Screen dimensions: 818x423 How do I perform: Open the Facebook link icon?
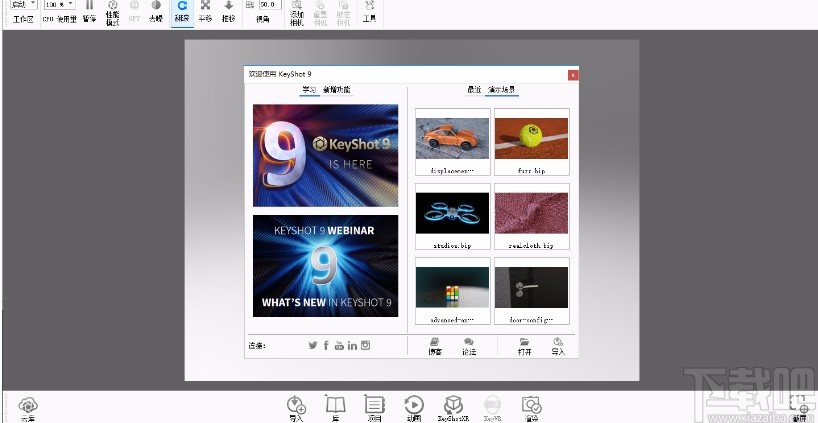tap(326, 345)
